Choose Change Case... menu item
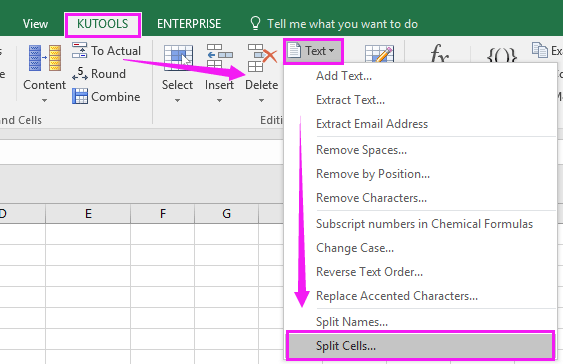This screenshot has height=364, width=563. click(x=419, y=248)
